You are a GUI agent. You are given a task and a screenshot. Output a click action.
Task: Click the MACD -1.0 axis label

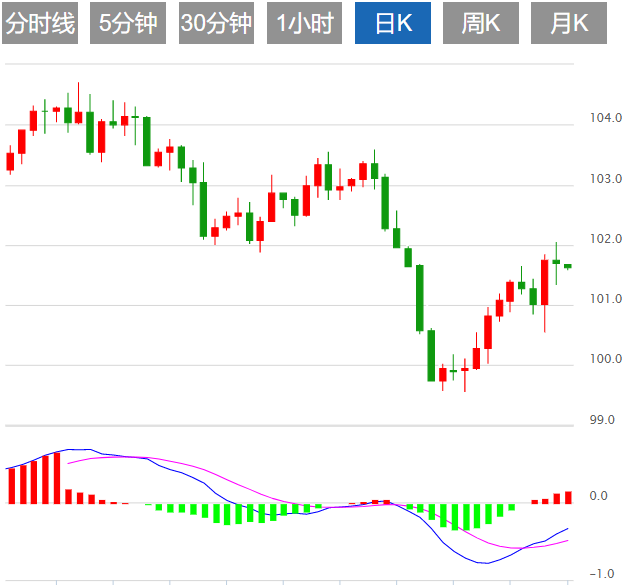(x=600, y=574)
